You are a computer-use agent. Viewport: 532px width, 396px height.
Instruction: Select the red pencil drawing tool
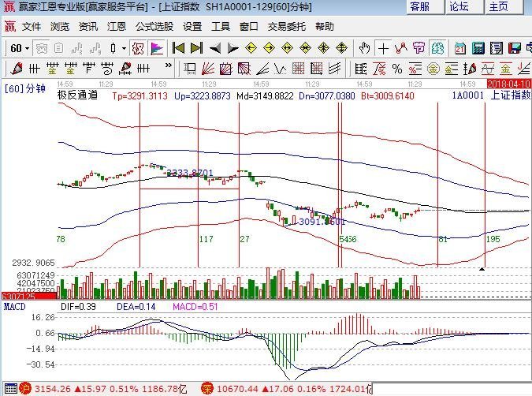pos(17,69)
